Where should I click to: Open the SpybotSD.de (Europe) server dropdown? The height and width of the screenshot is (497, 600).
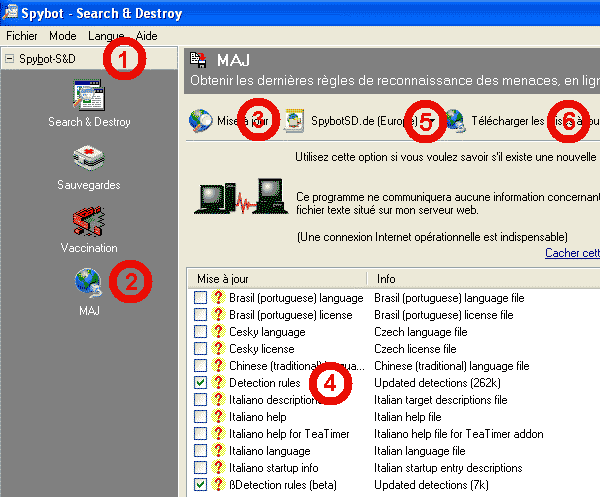point(432,121)
